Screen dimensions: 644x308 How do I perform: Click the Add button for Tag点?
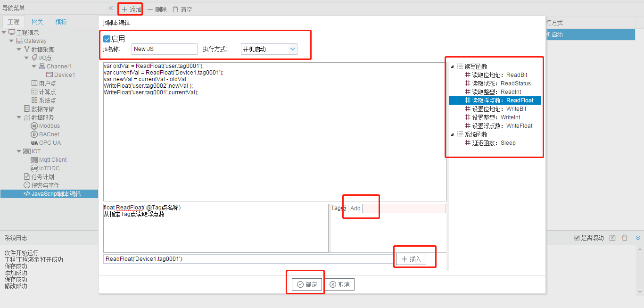(x=355, y=208)
